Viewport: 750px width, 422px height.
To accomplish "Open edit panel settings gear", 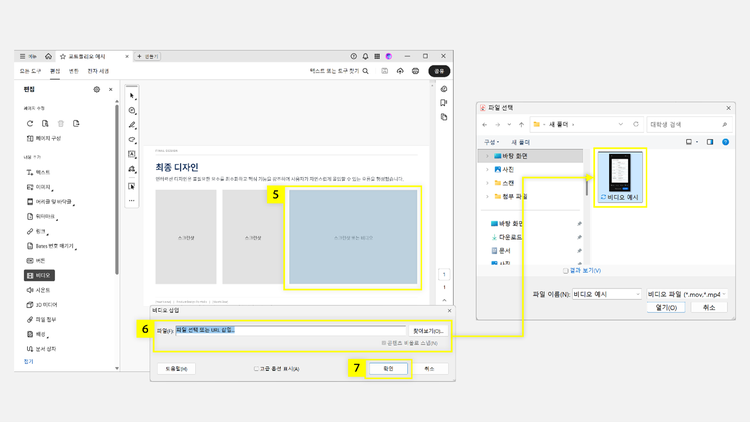I will 97,89.
